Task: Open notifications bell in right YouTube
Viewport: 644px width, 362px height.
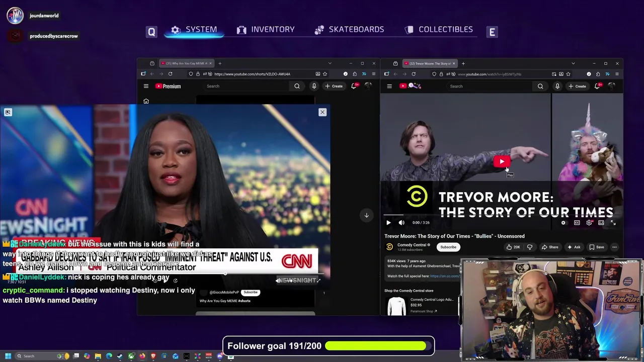Action: 597,86
